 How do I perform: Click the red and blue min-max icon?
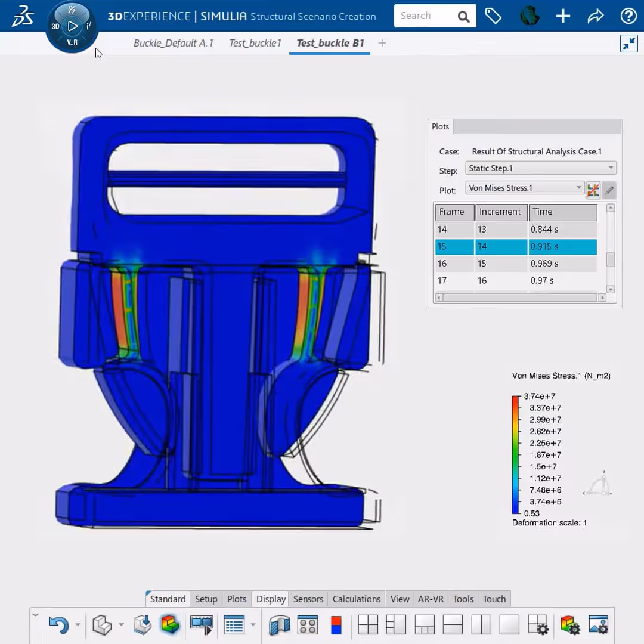coord(336,625)
